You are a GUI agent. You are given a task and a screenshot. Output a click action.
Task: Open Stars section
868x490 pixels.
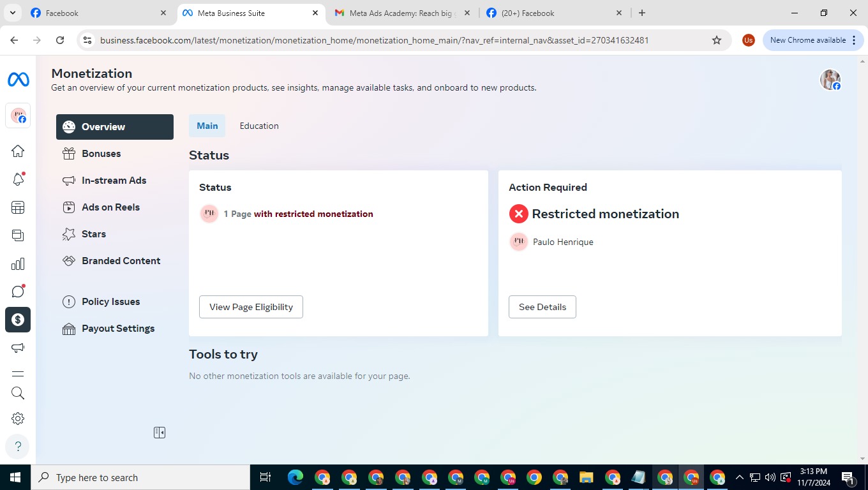coord(115,234)
